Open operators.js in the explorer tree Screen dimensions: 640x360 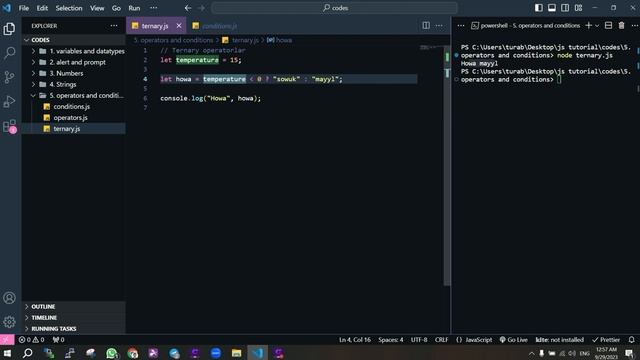73,118
